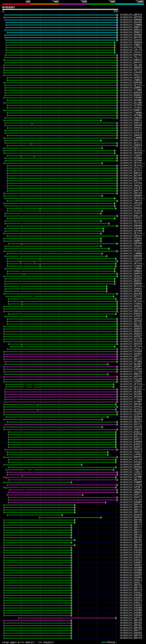Select label UniRef100_B0EAK5
Screen dimensions: 146x644
(x=131, y=442)
